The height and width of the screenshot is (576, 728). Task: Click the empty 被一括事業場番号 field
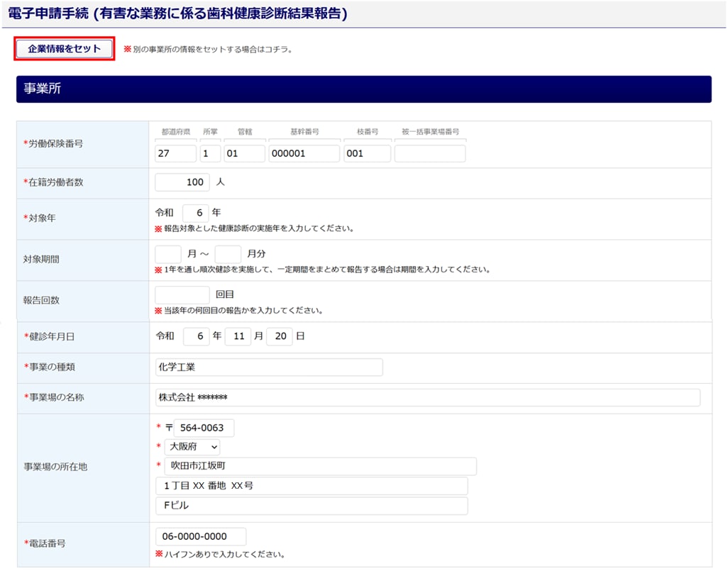coord(430,153)
